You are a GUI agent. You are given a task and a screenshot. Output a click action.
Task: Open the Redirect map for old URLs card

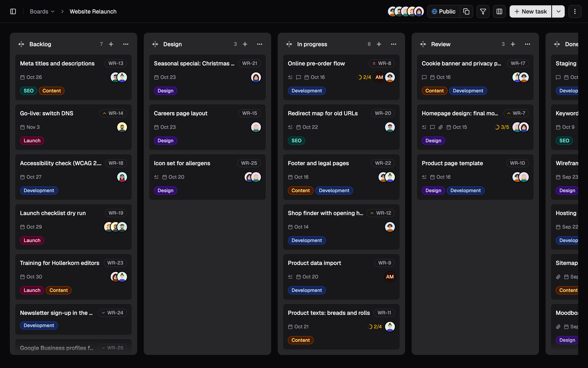341,127
